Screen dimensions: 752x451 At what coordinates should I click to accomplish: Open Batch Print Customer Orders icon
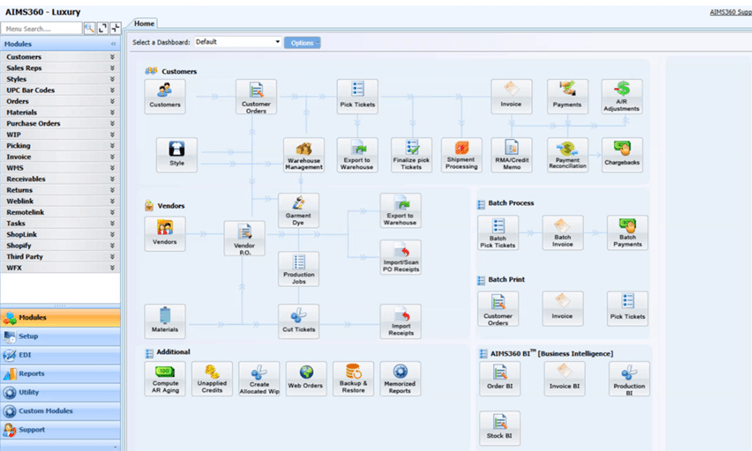498,309
